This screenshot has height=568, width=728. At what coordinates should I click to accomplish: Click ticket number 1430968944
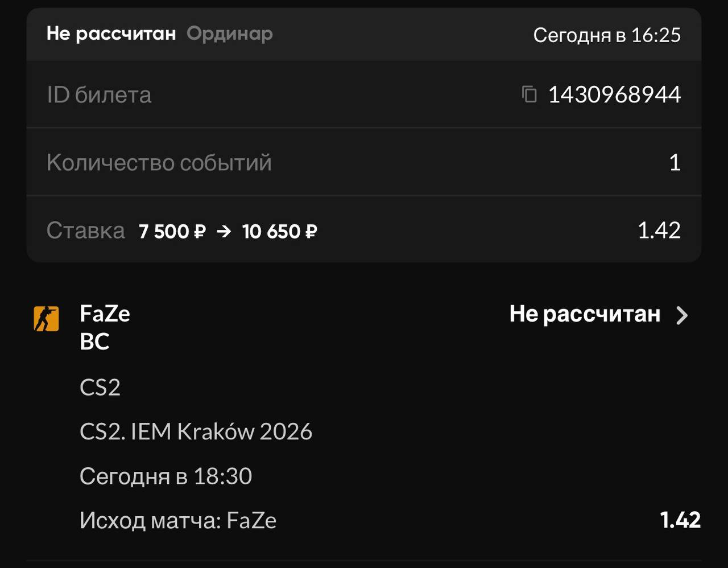click(614, 94)
